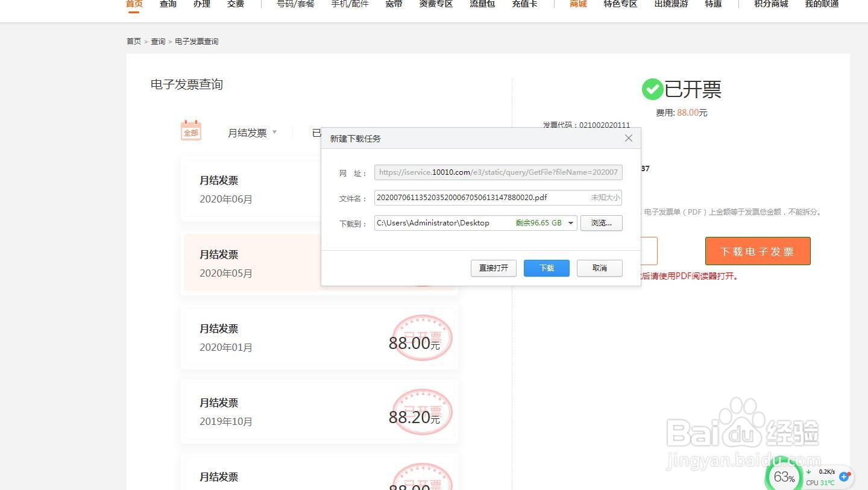Click the 下载 button to start downloading
The width and height of the screenshot is (868, 490).
[x=546, y=268]
